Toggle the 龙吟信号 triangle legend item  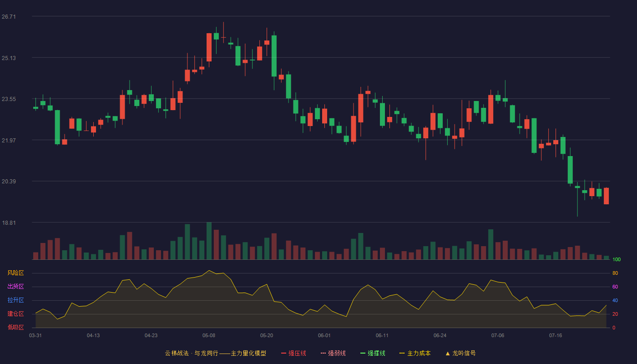point(460,353)
